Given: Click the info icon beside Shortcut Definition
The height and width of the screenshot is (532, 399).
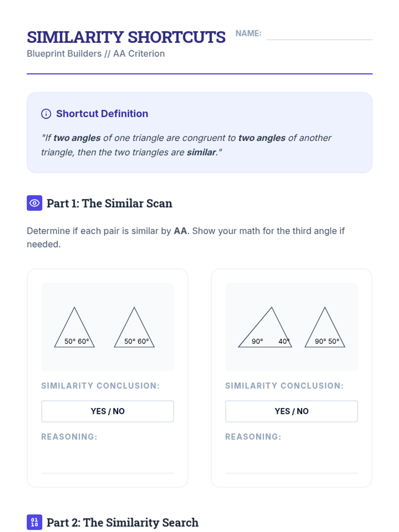Looking at the screenshot, I should (46, 114).
